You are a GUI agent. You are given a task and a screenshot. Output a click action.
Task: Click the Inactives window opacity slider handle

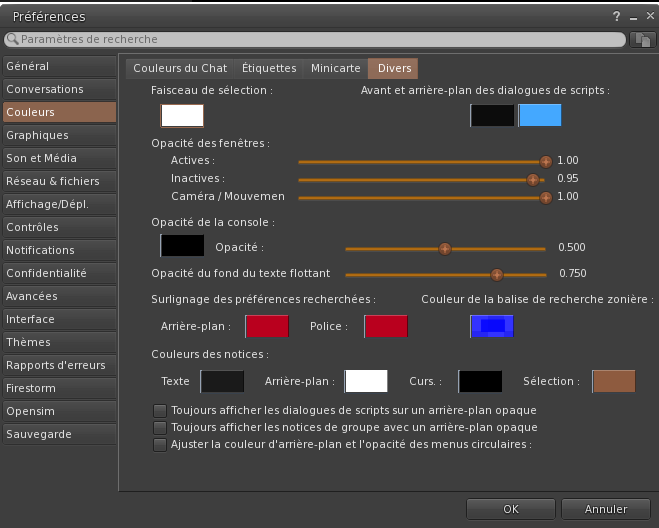pyautogui.click(x=533, y=179)
